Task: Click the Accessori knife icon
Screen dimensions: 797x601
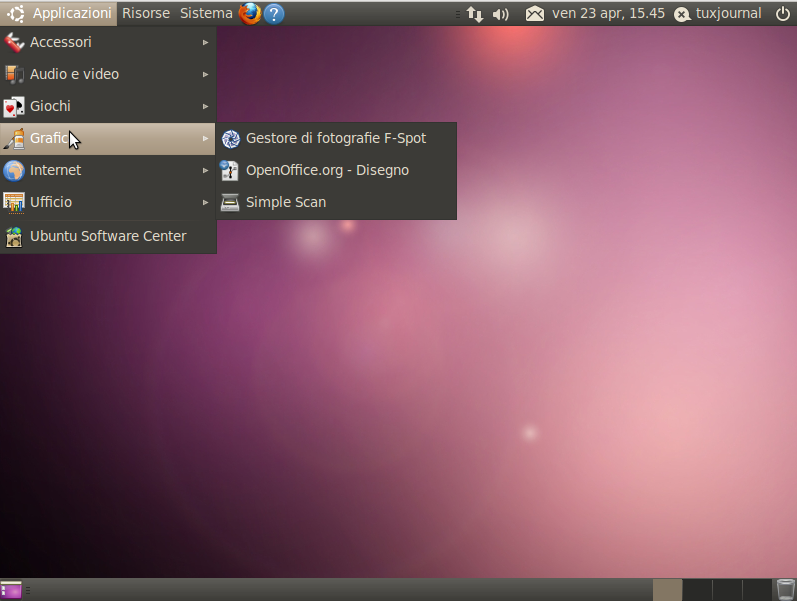Action: click(x=14, y=42)
